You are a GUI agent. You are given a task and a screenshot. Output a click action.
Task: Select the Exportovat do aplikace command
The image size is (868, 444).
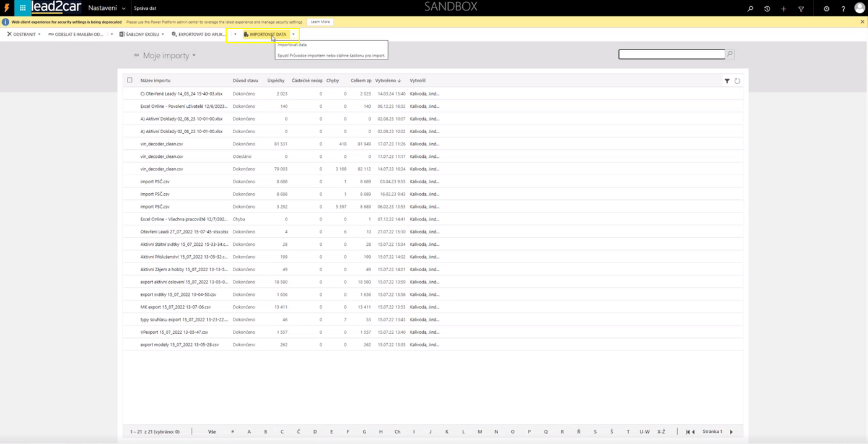click(x=198, y=35)
